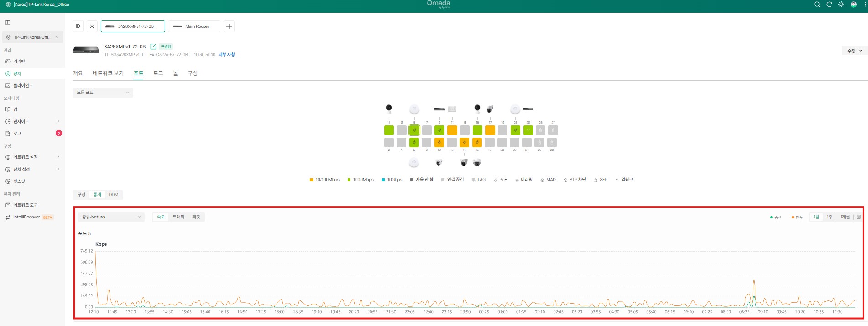Click the 세부 사항 link
The width and height of the screenshot is (868, 326).
point(227,55)
